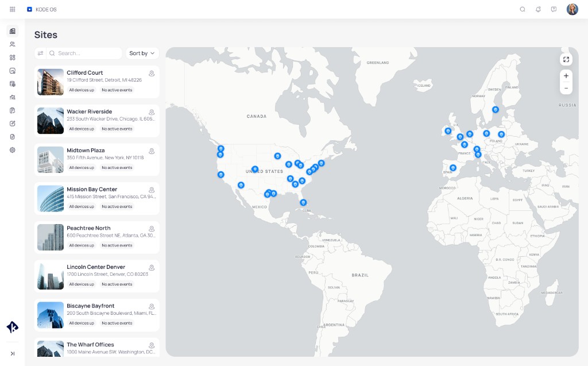The height and width of the screenshot is (366, 588).
Task: Open the Midtown Plaza site title
Action: [86, 150]
